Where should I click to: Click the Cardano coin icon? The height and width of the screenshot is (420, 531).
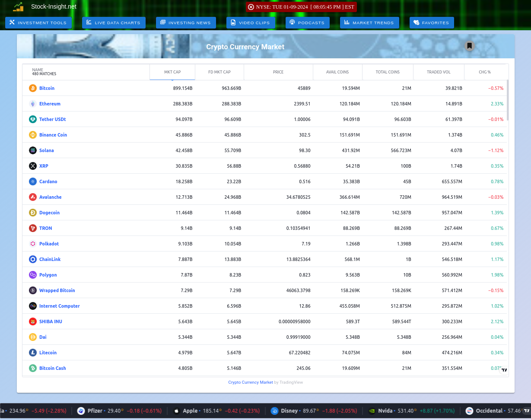pyautogui.click(x=33, y=181)
